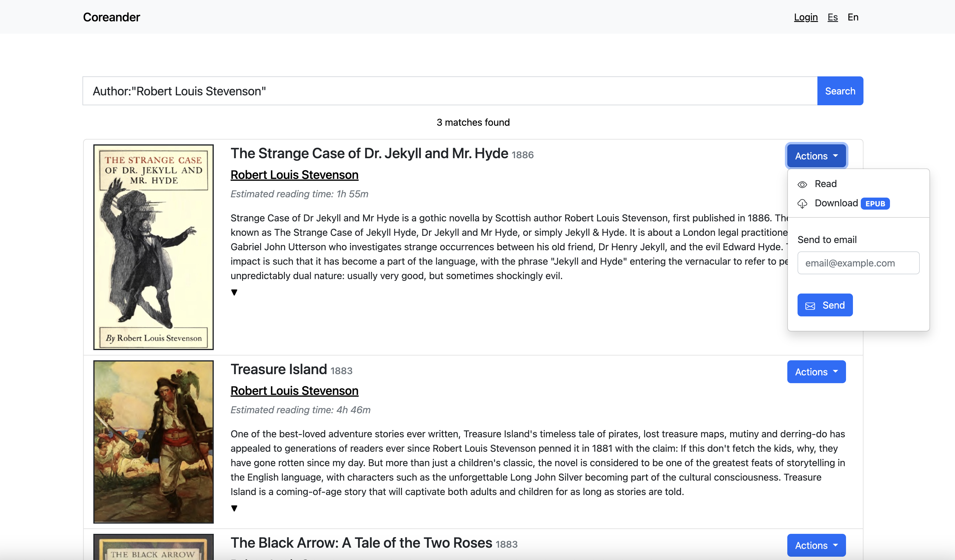Image resolution: width=955 pixels, height=560 pixels.
Task: Switch language to Es
Action: point(832,17)
